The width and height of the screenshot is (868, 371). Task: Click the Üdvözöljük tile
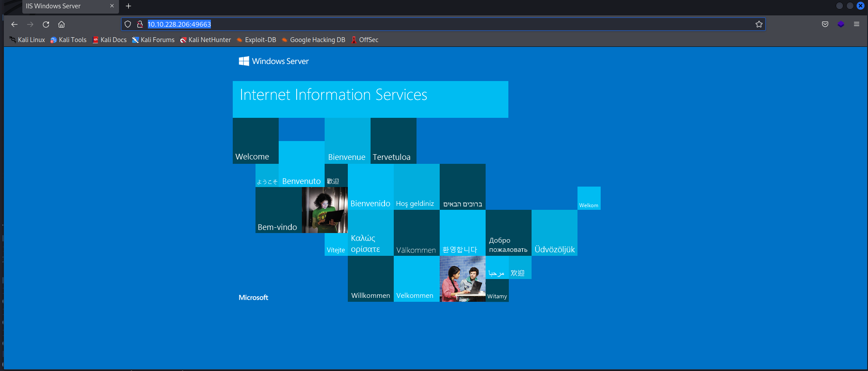(554, 233)
